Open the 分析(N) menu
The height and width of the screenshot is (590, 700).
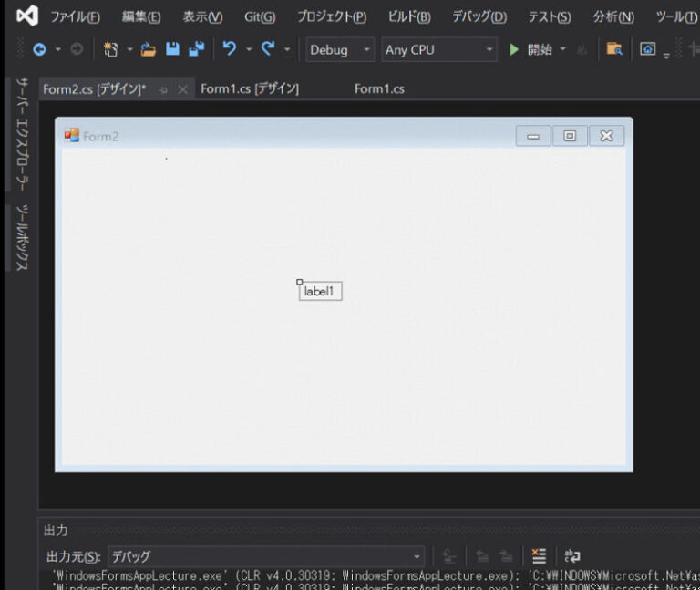click(x=613, y=17)
